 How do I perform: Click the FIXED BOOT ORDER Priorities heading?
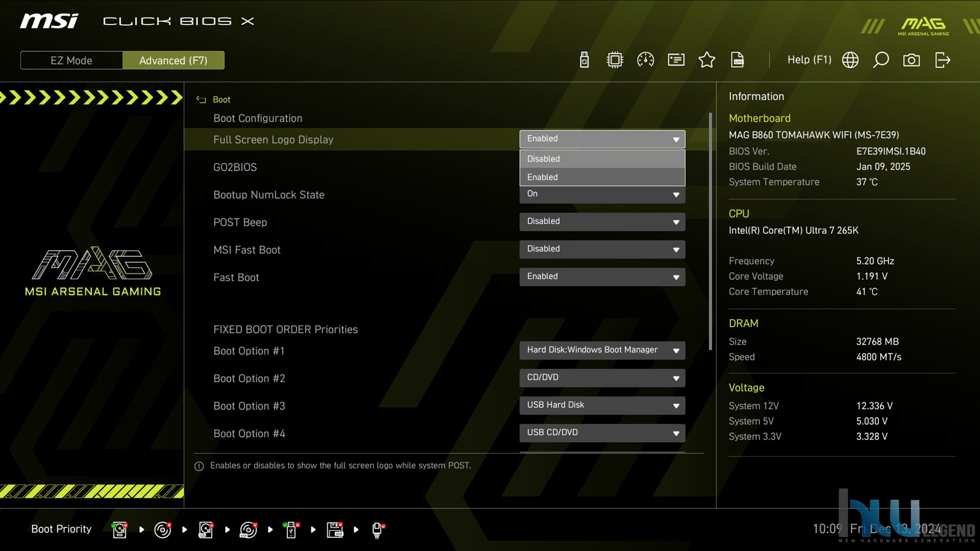coord(285,329)
